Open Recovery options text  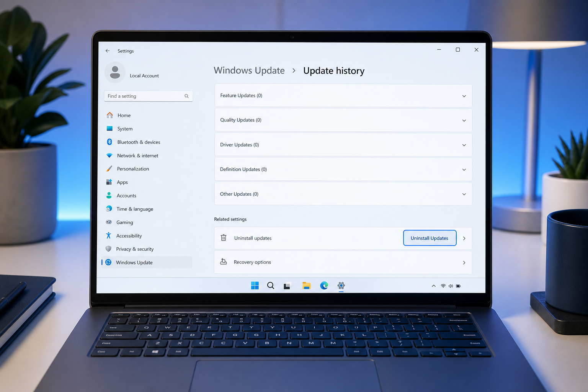pos(252,262)
